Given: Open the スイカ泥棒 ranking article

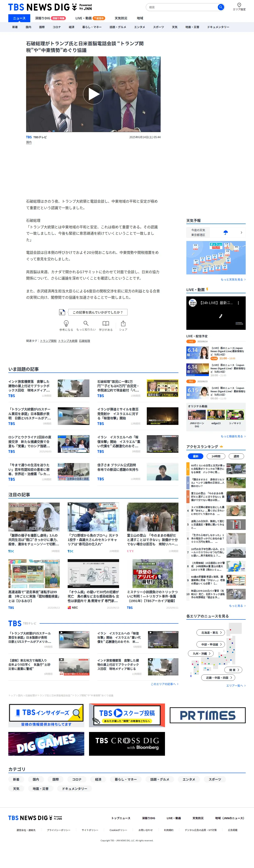Looking at the screenshot, I should [x=216, y=511].
